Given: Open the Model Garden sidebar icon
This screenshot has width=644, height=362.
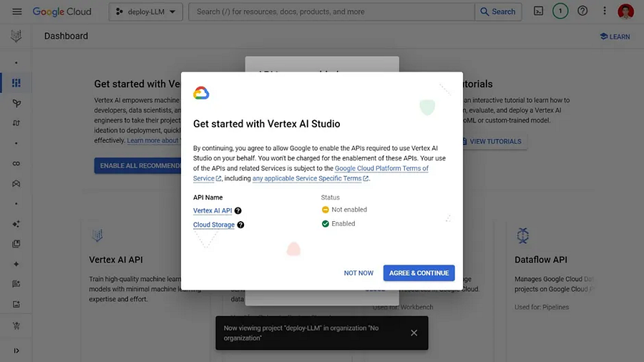Looking at the screenshot, I should [x=16, y=103].
